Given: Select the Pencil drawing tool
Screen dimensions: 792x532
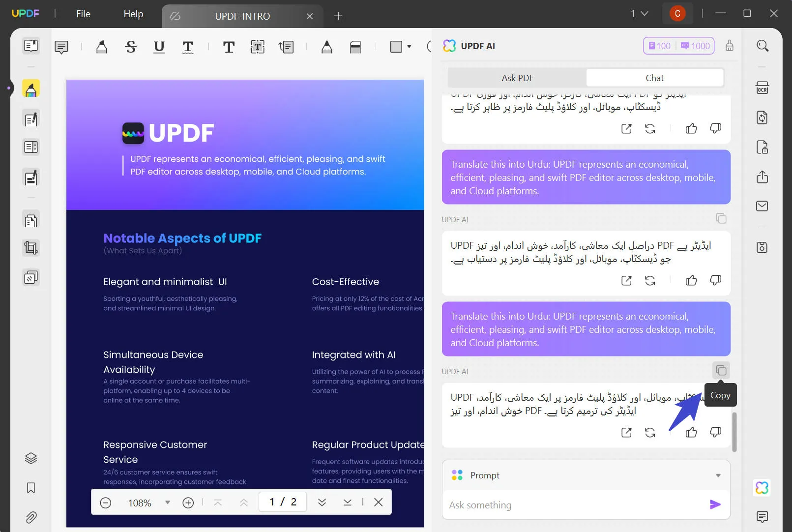Looking at the screenshot, I should [x=327, y=47].
